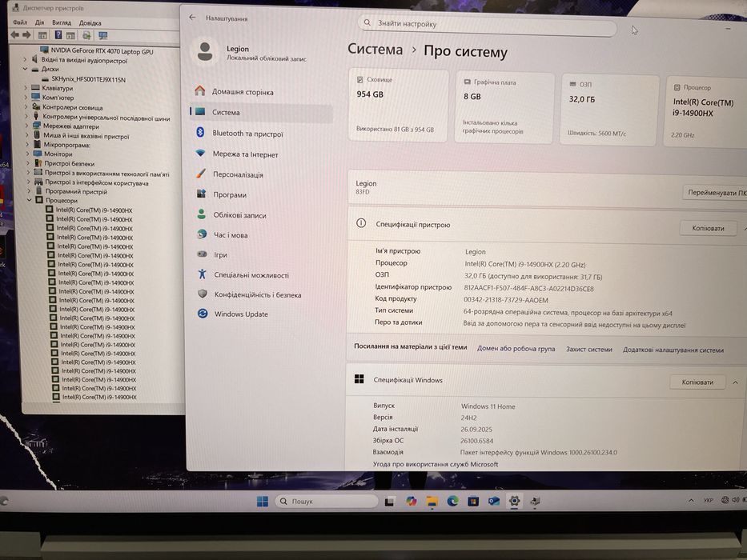
Task: Copy Windows specifications with Копіювати
Action: click(697, 382)
